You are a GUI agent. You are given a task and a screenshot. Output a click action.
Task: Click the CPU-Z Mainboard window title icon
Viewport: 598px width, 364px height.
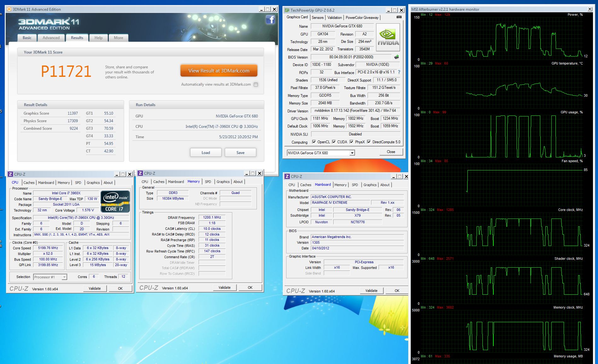(x=287, y=176)
